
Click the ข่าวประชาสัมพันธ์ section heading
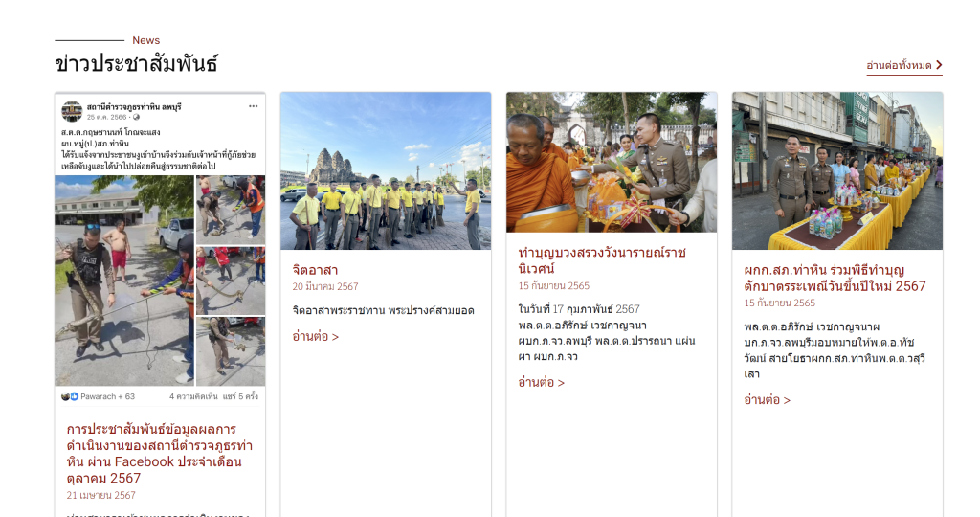point(136,64)
